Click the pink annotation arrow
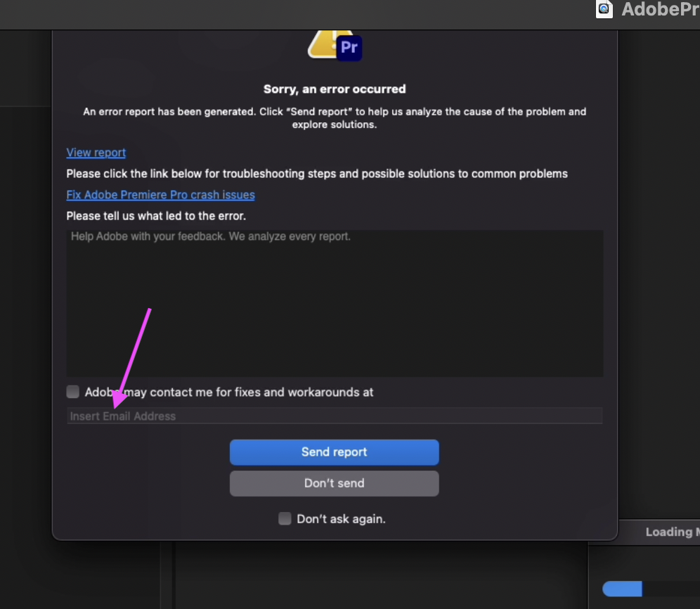The height and width of the screenshot is (609, 700). pos(134,359)
